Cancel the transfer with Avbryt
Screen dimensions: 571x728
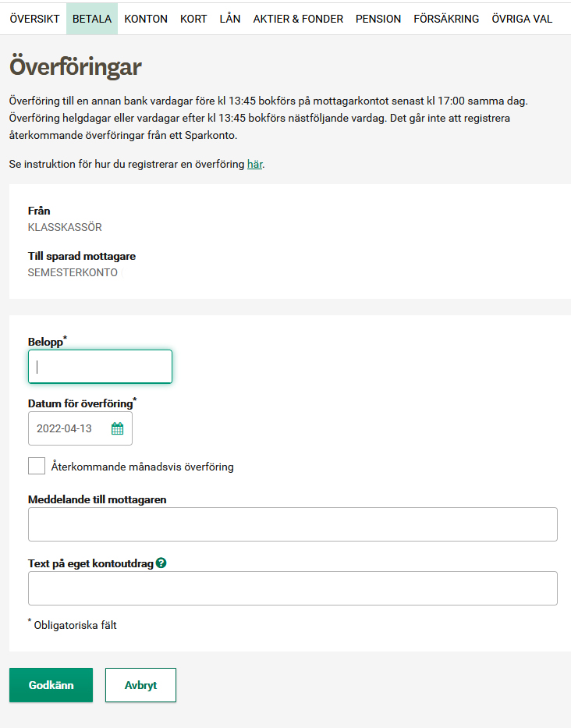tap(140, 685)
